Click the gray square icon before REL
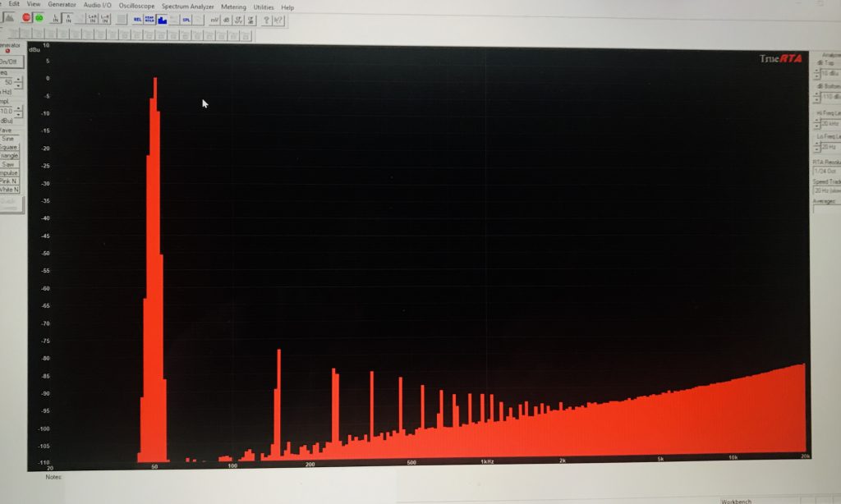This screenshot has width=841, height=504. point(122,20)
